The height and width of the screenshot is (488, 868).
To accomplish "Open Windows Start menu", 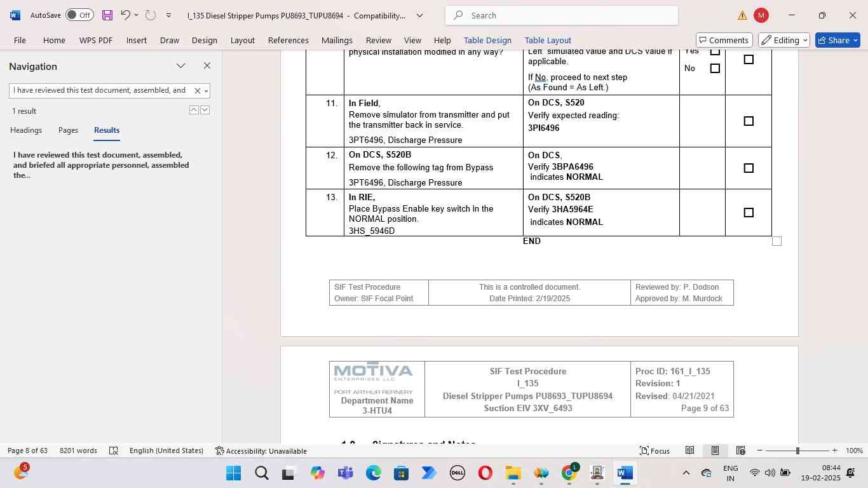I will coord(233,473).
